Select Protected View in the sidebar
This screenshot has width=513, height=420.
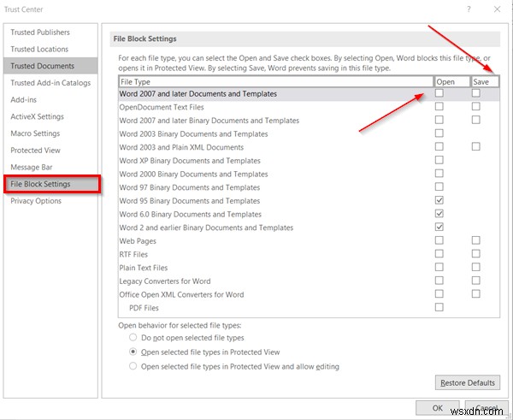(35, 151)
